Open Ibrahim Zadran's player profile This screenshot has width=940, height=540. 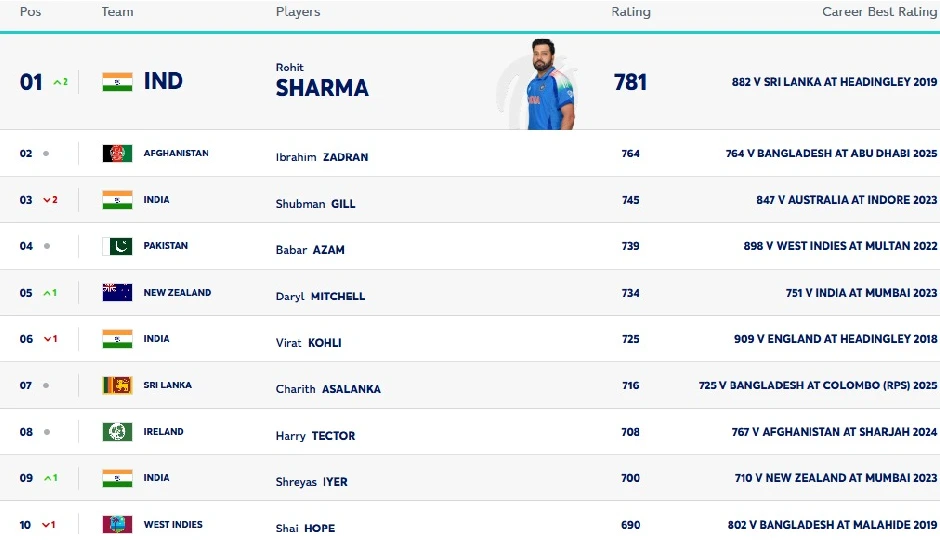322,157
